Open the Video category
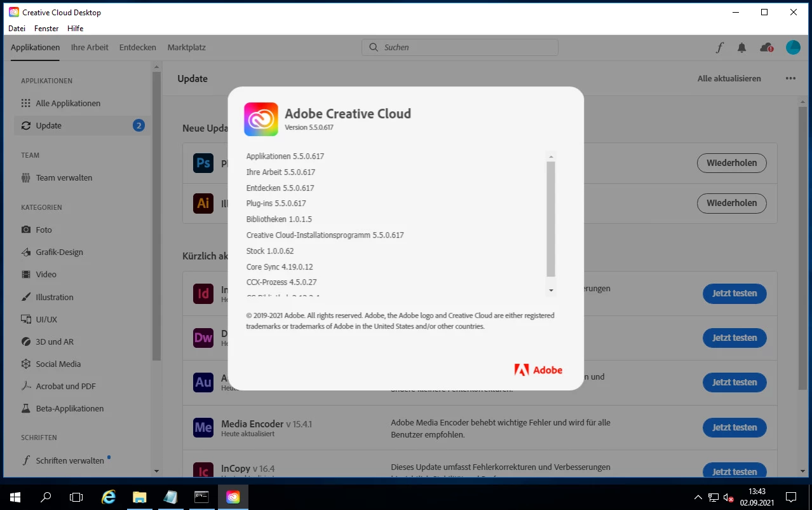This screenshot has height=510, width=812. click(81, 274)
